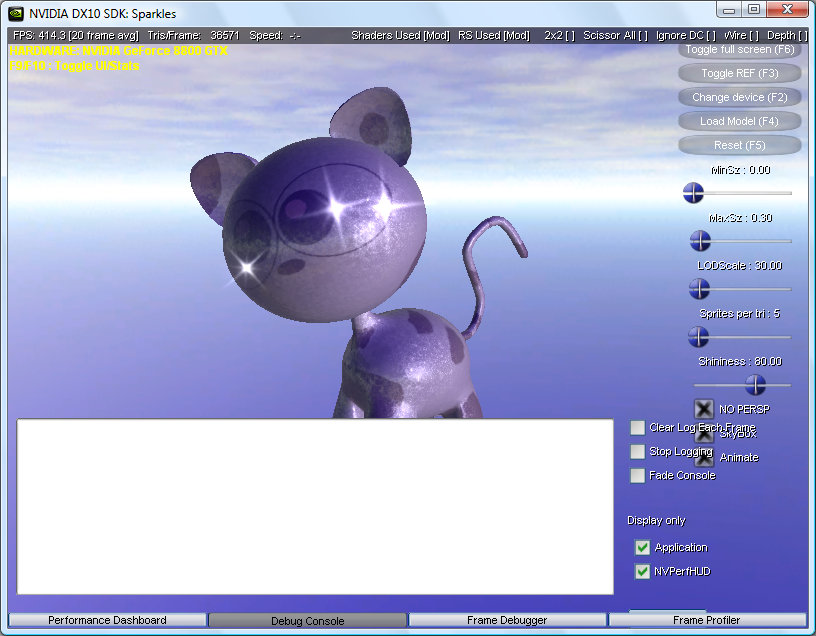
Task: Toggle the 2x2 [ ] texture option
Action: click(x=559, y=35)
